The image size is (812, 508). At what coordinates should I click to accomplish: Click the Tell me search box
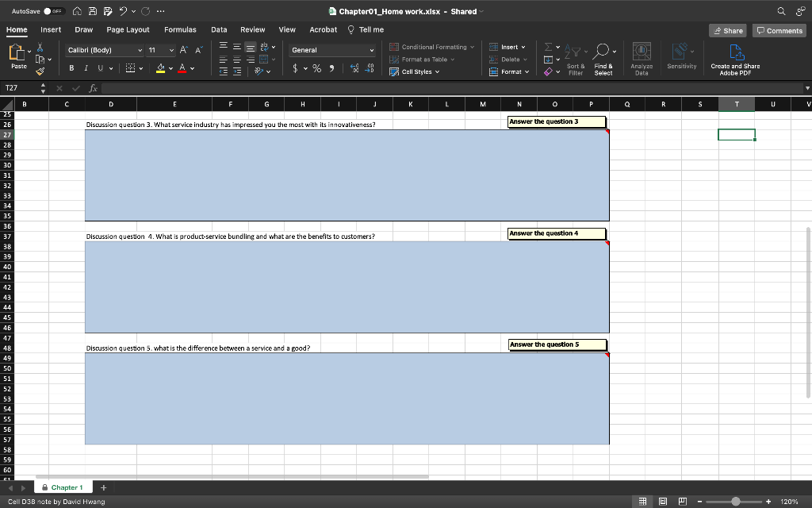click(366, 29)
